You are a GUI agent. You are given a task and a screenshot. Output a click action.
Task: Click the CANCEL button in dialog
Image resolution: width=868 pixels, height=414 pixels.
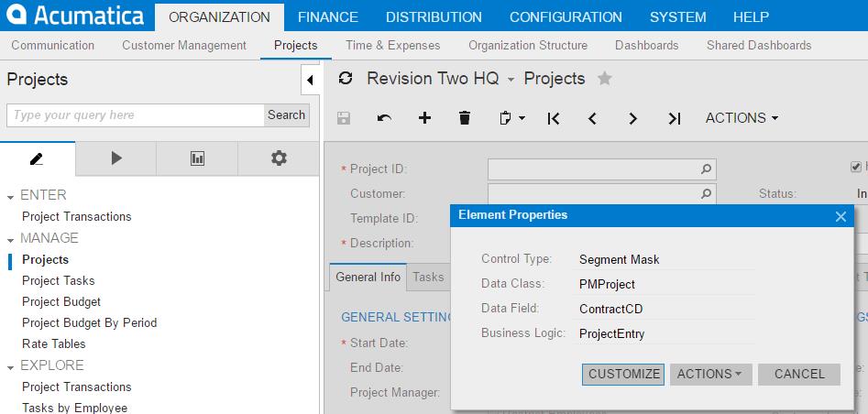[799, 374]
